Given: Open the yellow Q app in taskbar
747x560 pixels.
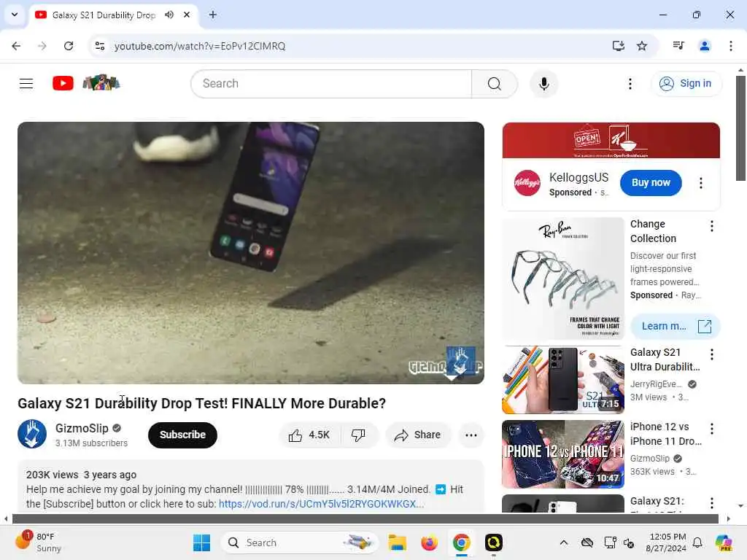Looking at the screenshot, I should click(x=494, y=542).
